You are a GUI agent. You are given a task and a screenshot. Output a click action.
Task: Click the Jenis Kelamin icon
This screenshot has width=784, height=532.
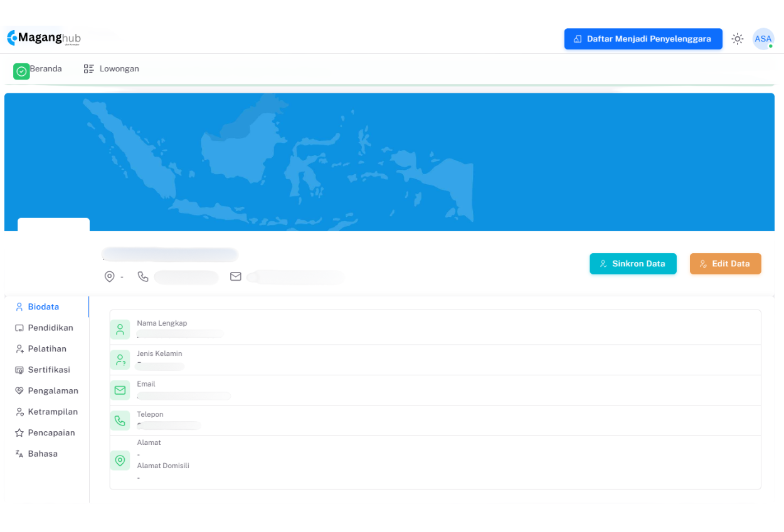[120, 360]
